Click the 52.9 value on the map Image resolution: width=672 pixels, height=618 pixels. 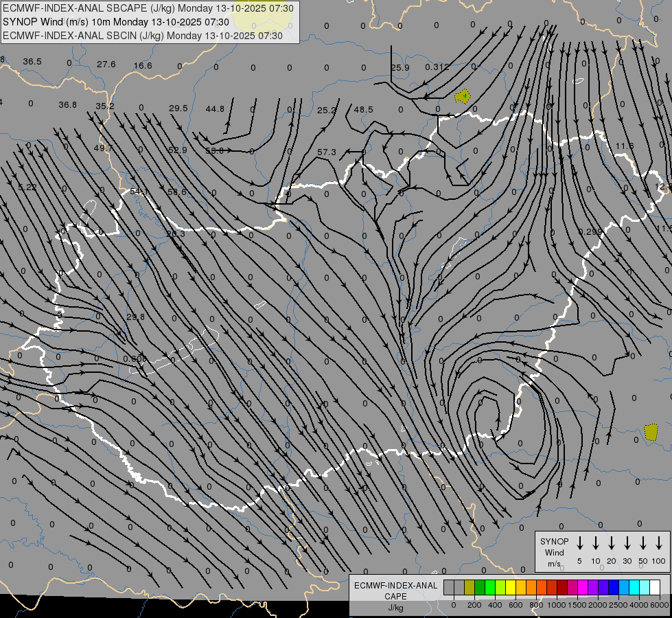click(177, 150)
